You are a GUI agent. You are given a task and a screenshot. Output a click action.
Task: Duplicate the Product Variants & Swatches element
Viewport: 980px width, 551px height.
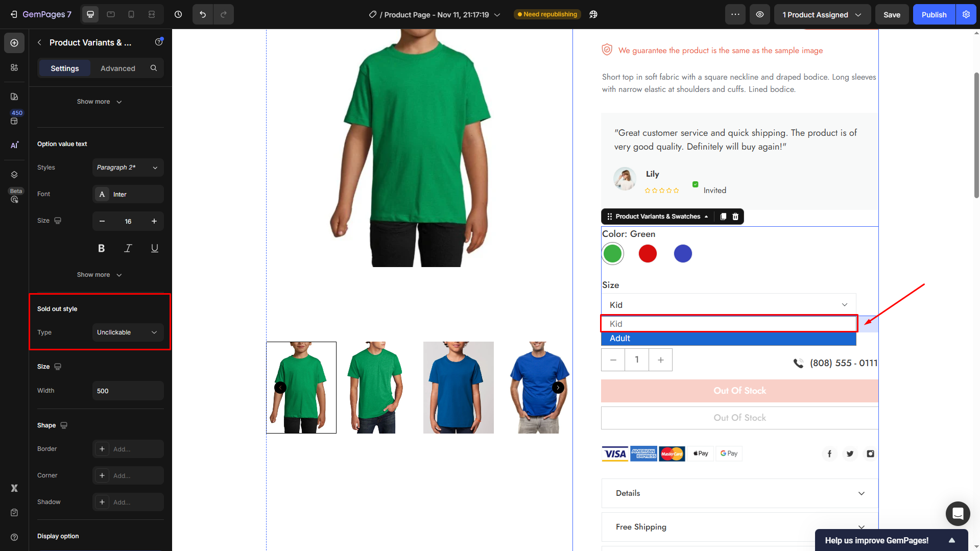tap(723, 217)
